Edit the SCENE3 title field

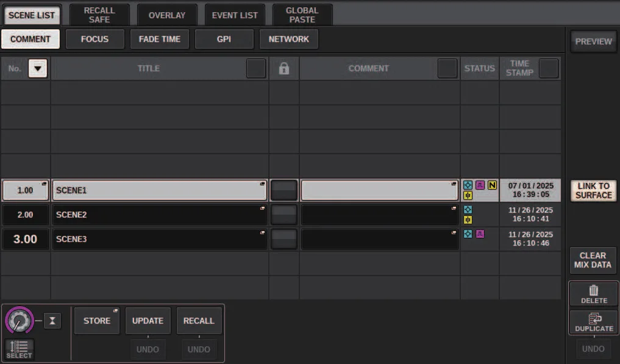[x=159, y=239]
